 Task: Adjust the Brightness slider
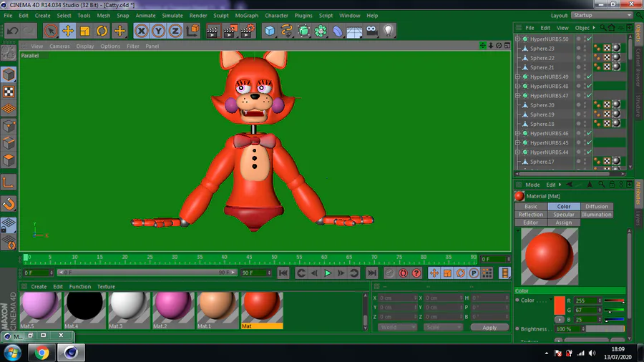tap(605, 329)
